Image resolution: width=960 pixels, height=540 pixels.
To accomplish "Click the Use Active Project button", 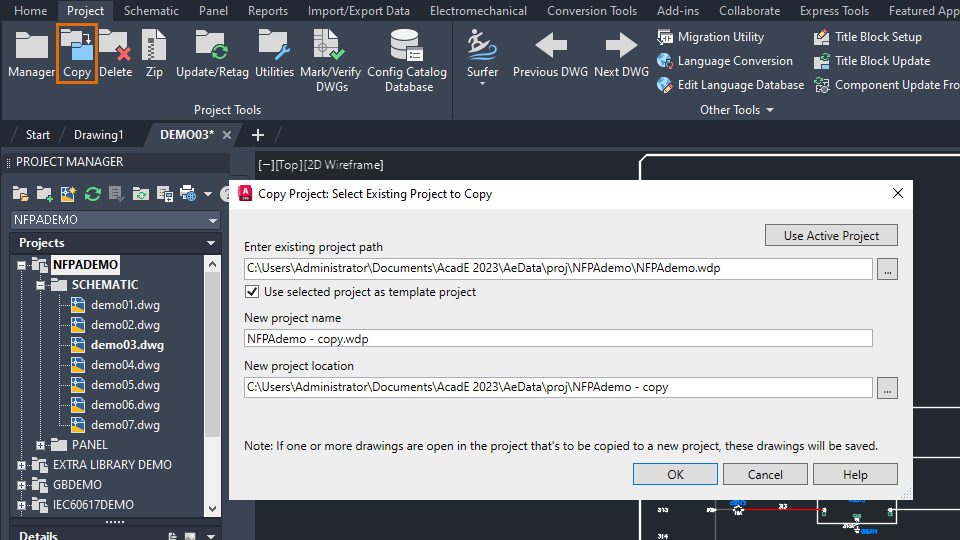I will (831, 236).
